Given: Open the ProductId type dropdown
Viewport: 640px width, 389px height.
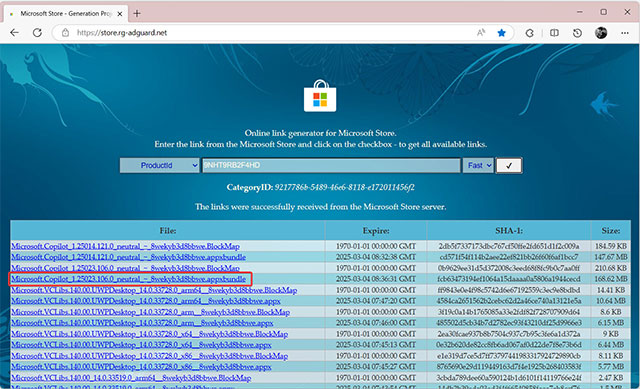Looking at the screenshot, I should point(159,165).
